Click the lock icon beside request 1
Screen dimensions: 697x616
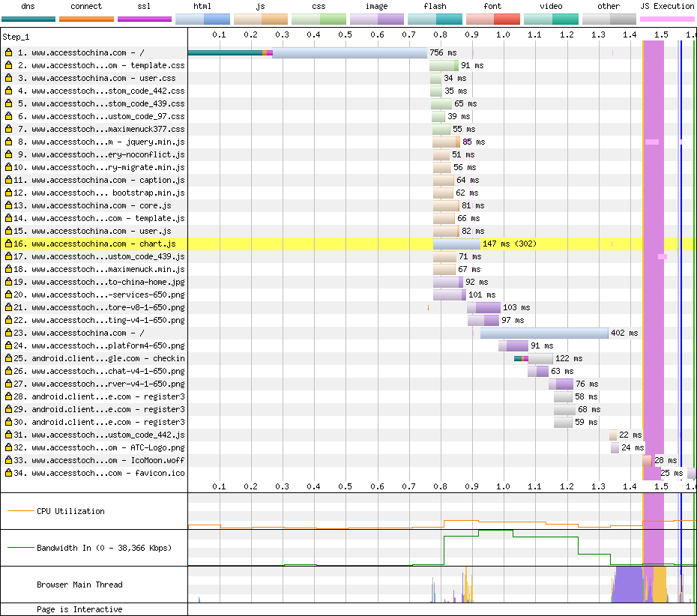8,52
